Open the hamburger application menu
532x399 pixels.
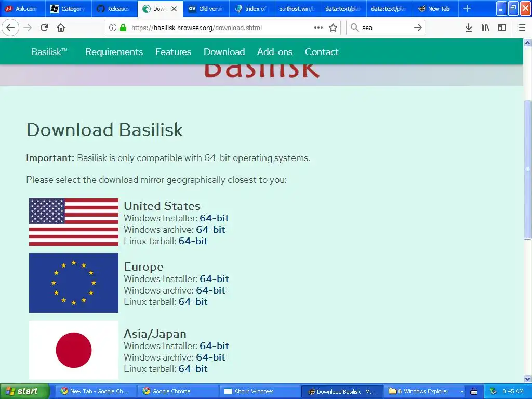coord(522,28)
